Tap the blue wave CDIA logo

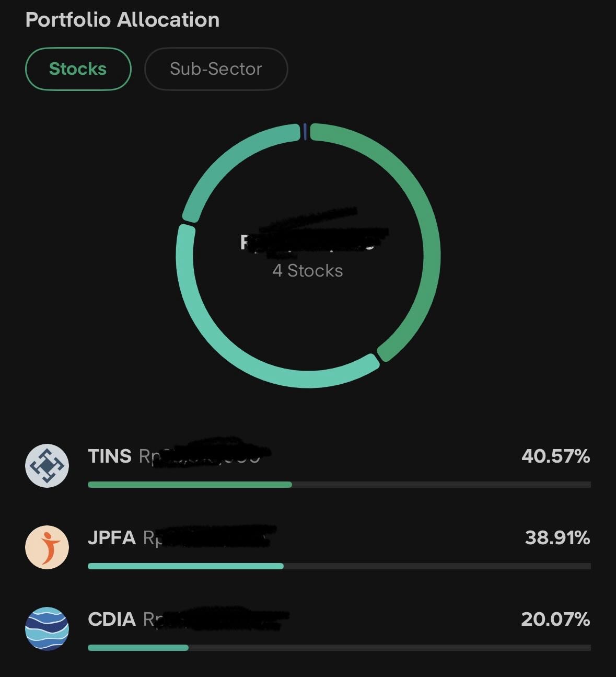[x=47, y=628]
